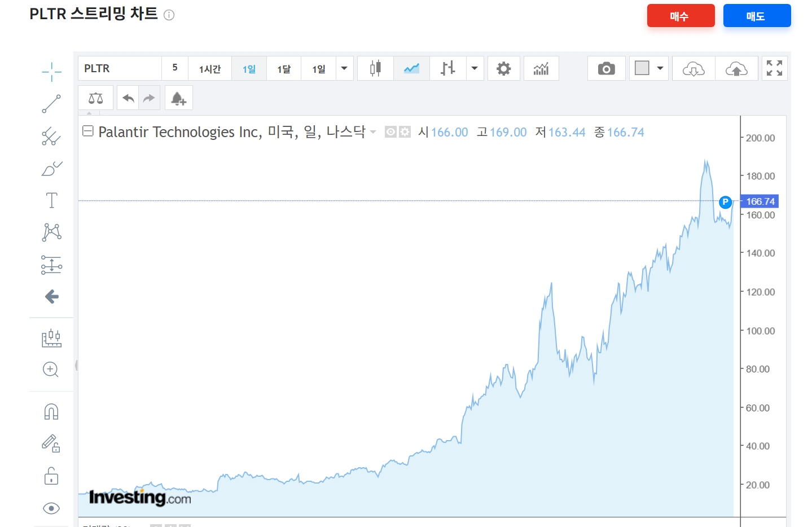Select the 5 minute interval

pyautogui.click(x=175, y=68)
